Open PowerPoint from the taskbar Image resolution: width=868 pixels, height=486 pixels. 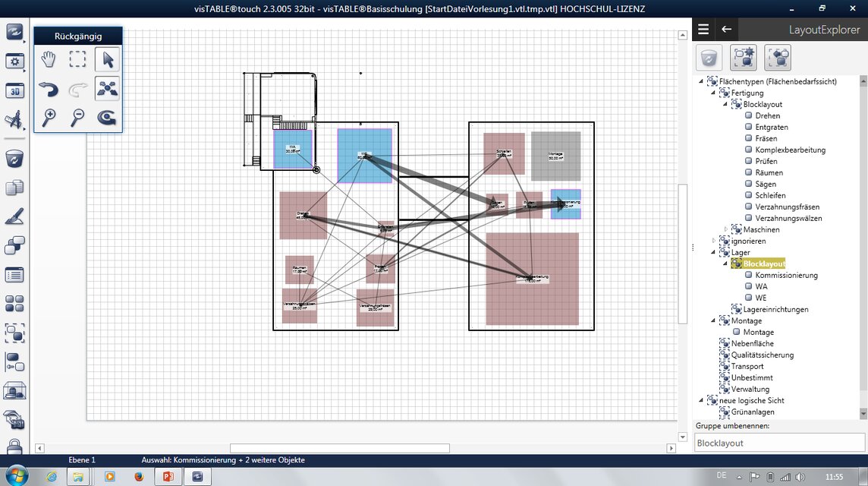[168, 477]
